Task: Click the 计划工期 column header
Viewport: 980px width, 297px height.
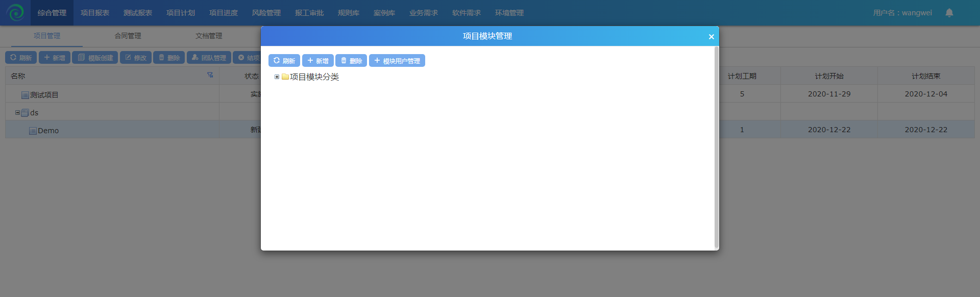Action: click(x=742, y=76)
